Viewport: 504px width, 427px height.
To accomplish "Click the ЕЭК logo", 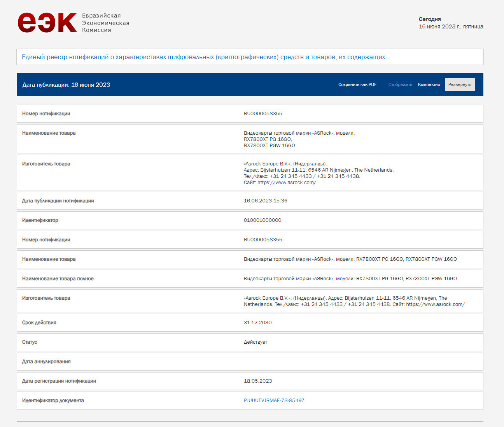I will pyautogui.click(x=47, y=23).
